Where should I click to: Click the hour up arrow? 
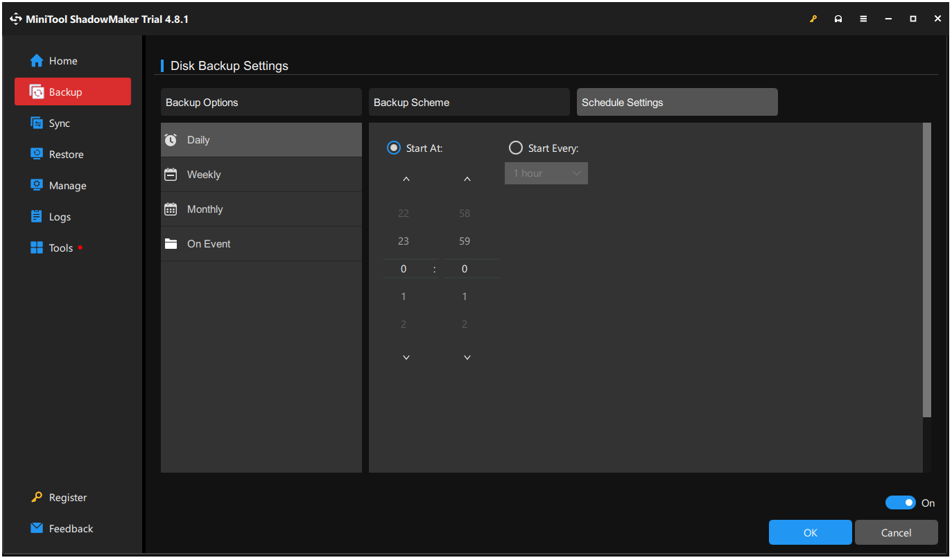(x=406, y=180)
